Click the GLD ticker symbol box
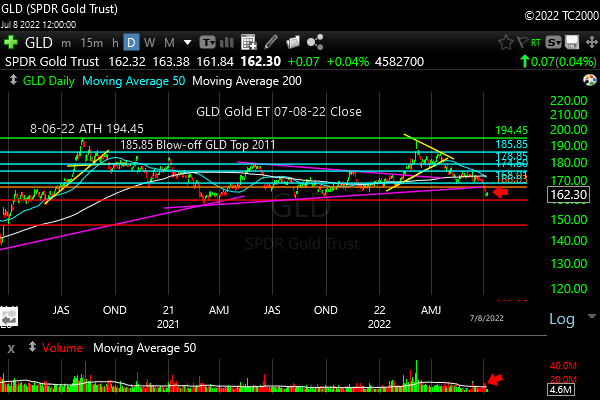 38,42
